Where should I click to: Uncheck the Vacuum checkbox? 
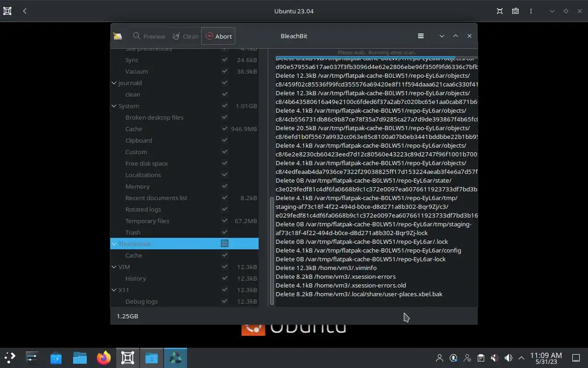tap(225, 71)
